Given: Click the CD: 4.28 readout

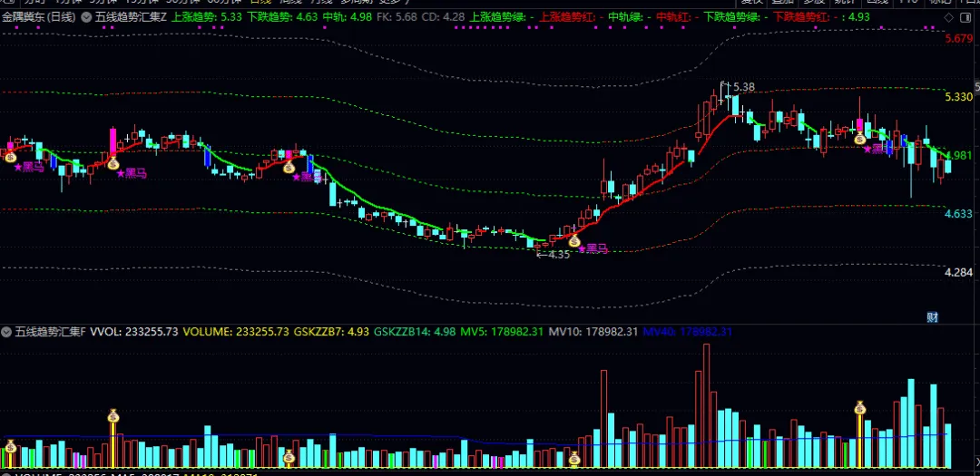Looking at the screenshot, I should coord(444,17).
